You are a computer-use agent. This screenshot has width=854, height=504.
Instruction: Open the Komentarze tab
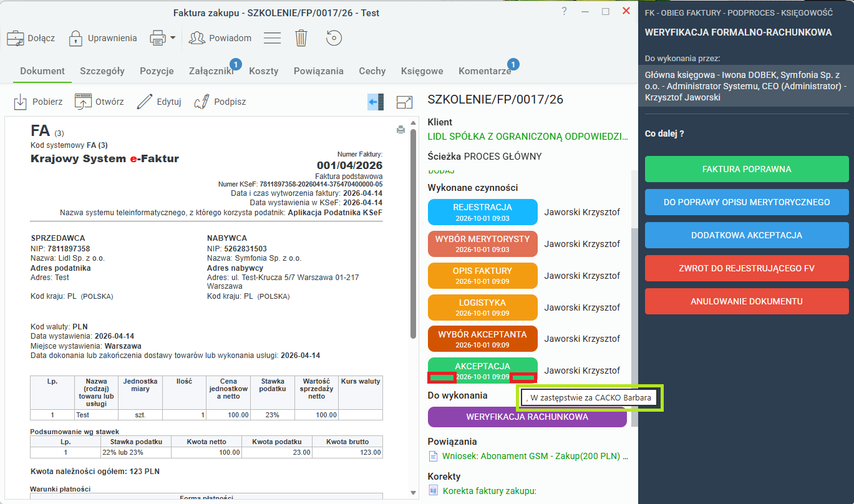tap(485, 71)
